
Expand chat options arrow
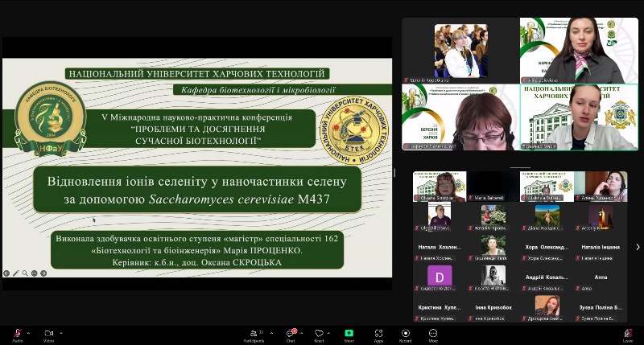pyautogui.click(x=301, y=333)
